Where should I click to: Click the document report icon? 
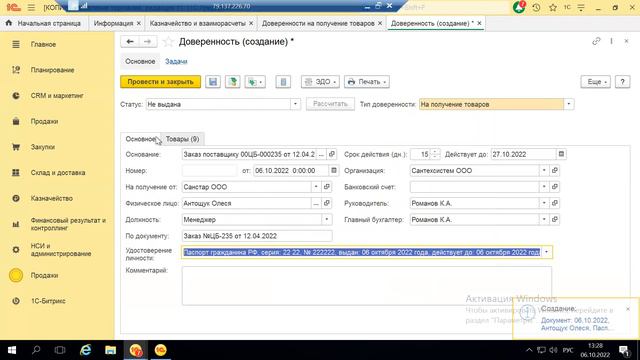(x=283, y=82)
